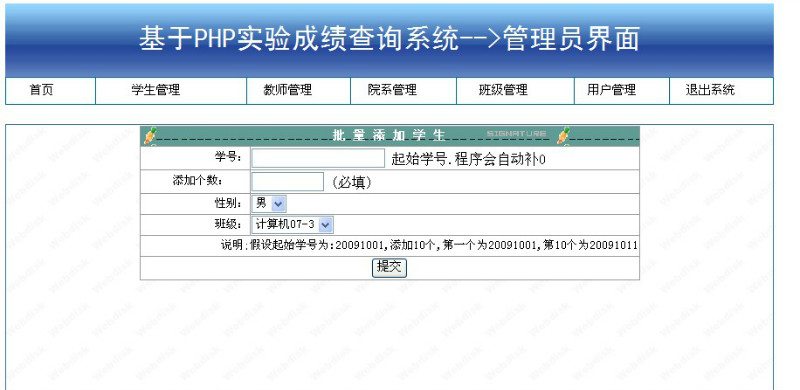Viewport: 800px width, 390px height.
Task: Click the 添加个数: field label
Action: point(198,180)
